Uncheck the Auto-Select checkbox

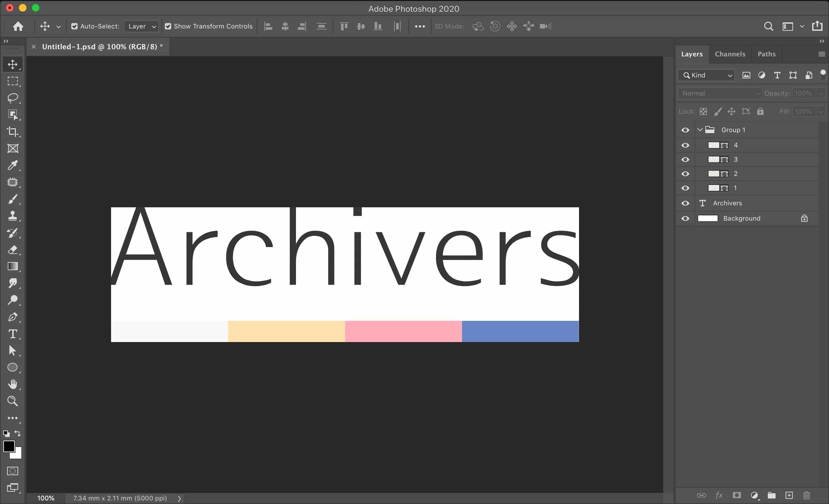pos(74,26)
